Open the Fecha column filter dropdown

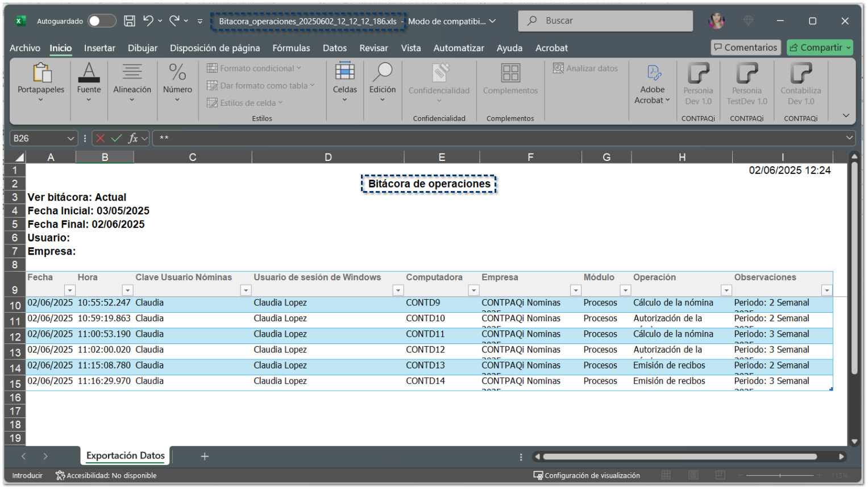tap(70, 291)
